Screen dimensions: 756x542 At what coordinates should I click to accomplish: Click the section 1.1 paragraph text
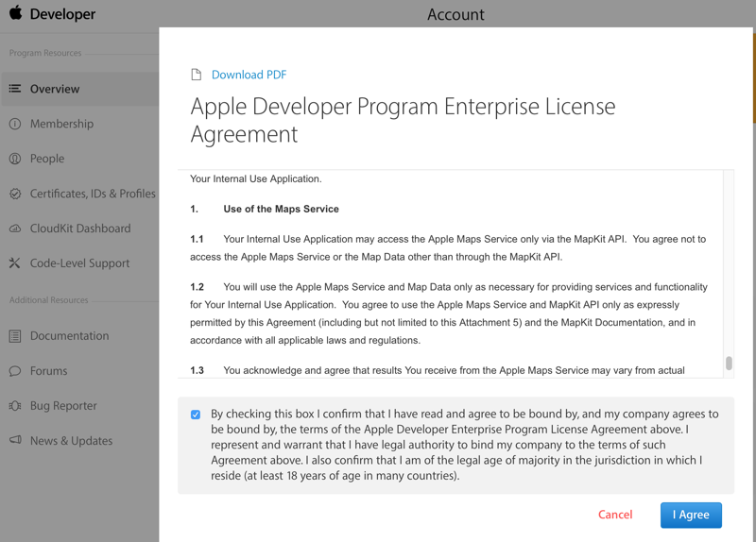point(448,248)
